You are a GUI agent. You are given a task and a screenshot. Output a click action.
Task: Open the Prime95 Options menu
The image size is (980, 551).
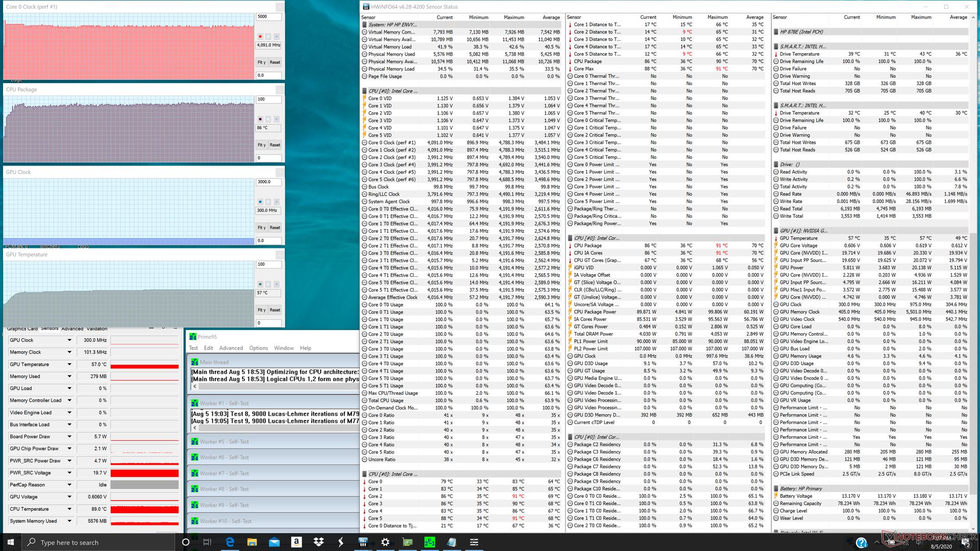click(x=258, y=348)
